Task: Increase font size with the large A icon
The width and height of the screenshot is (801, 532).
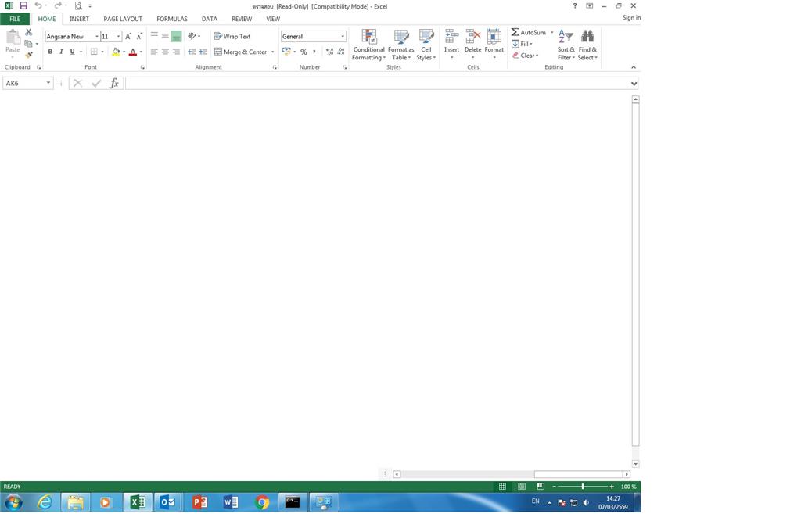Action: (x=128, y=36)
